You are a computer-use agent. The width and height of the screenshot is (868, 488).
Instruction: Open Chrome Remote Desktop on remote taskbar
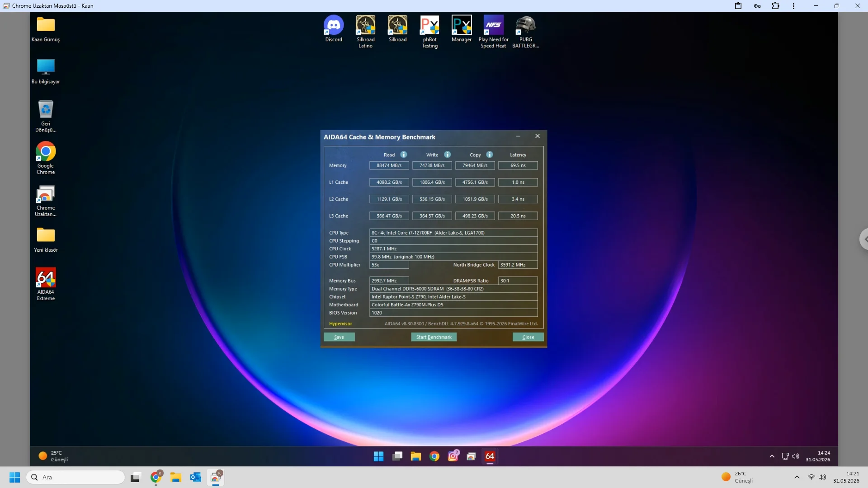coord(472,456)
